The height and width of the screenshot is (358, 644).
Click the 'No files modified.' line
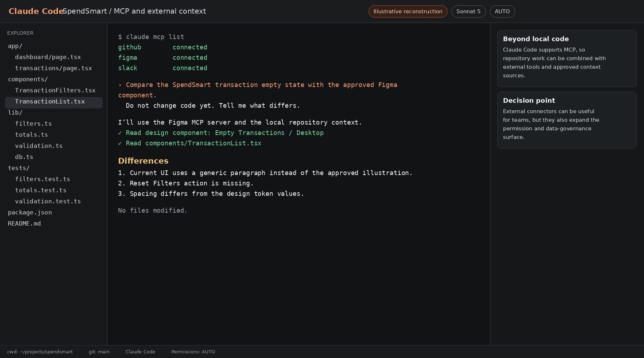[153, 211]
